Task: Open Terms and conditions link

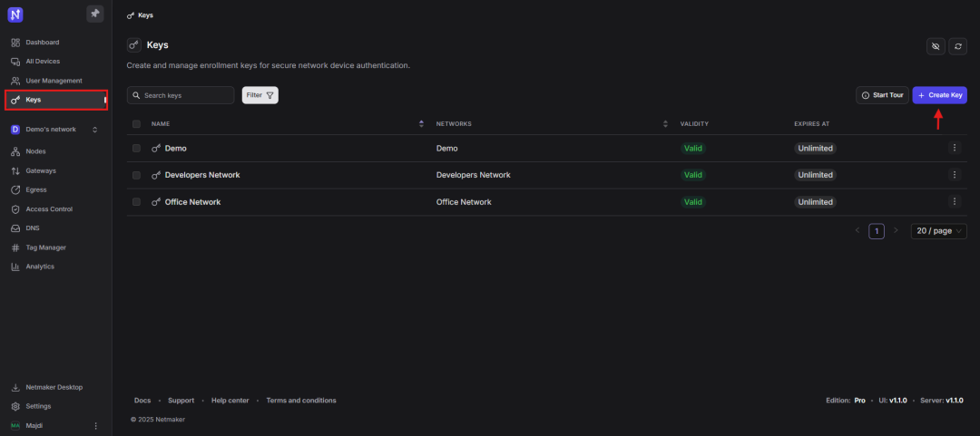Action: tap(301, 401)
